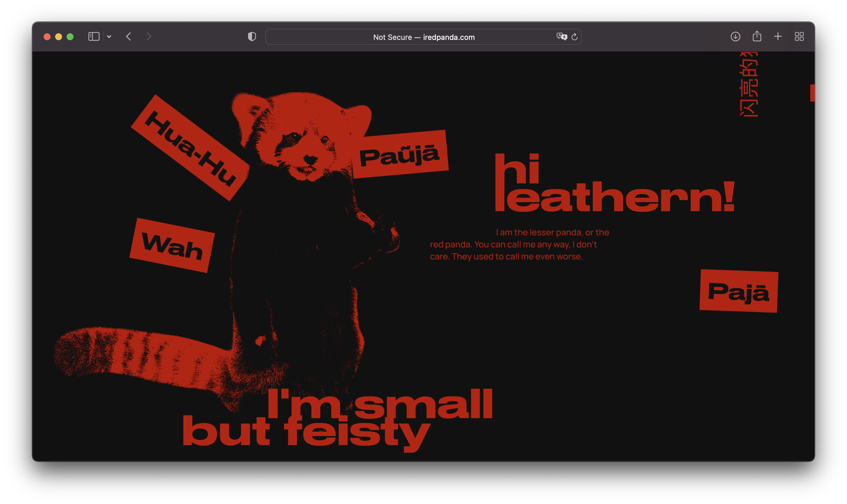Screen dimensions: 847x504
Task: Open the share sheet
Action: [x=757, y=37]
